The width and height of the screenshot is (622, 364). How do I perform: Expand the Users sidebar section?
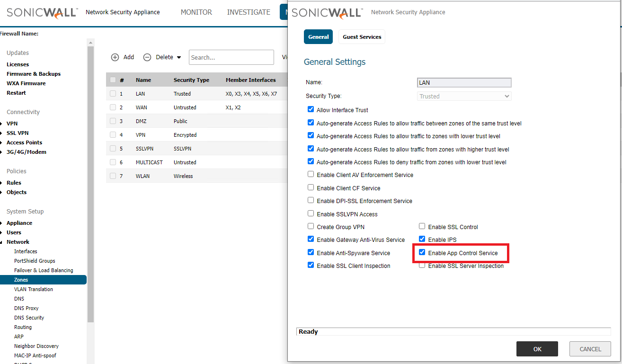point(1,232)
